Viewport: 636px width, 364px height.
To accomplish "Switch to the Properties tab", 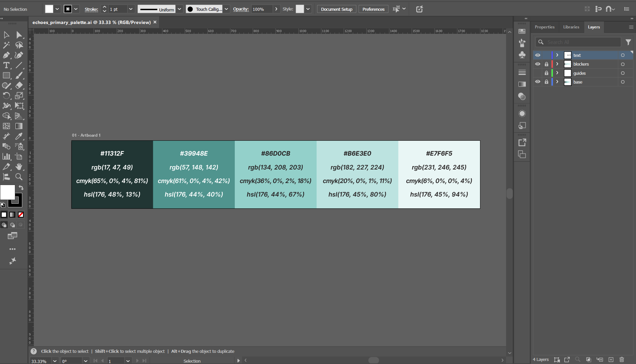I will tap(544, 27).
